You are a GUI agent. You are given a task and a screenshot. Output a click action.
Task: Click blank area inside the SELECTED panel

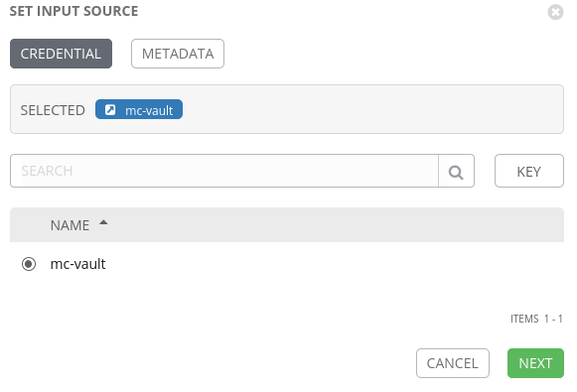(x=368, y=109)
